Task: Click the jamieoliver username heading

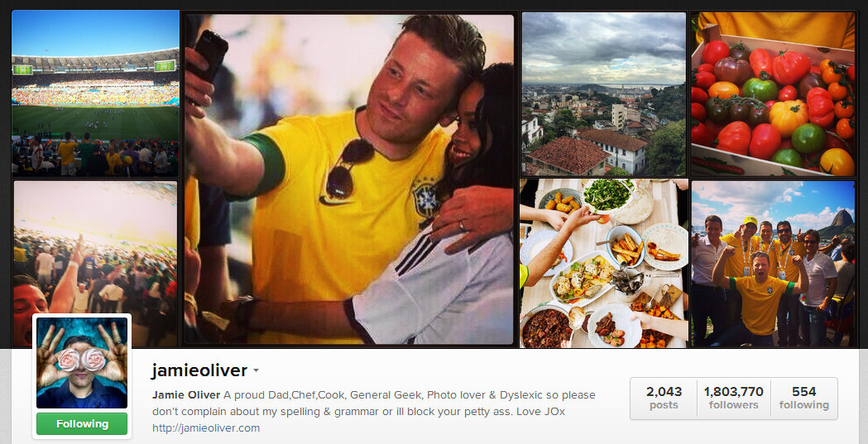Action: click(x=199, y=370)
